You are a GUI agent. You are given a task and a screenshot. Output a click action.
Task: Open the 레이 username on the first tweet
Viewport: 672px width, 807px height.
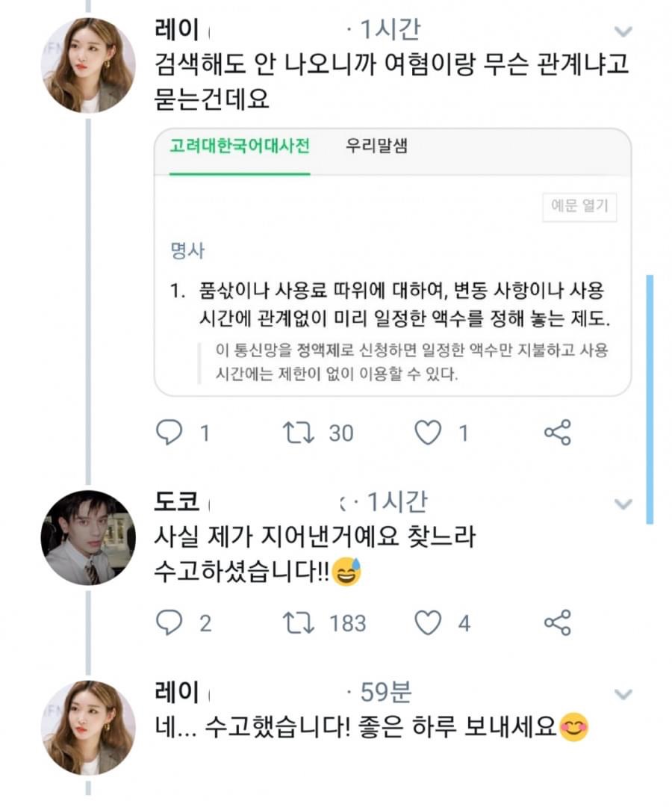coord(175,30)
